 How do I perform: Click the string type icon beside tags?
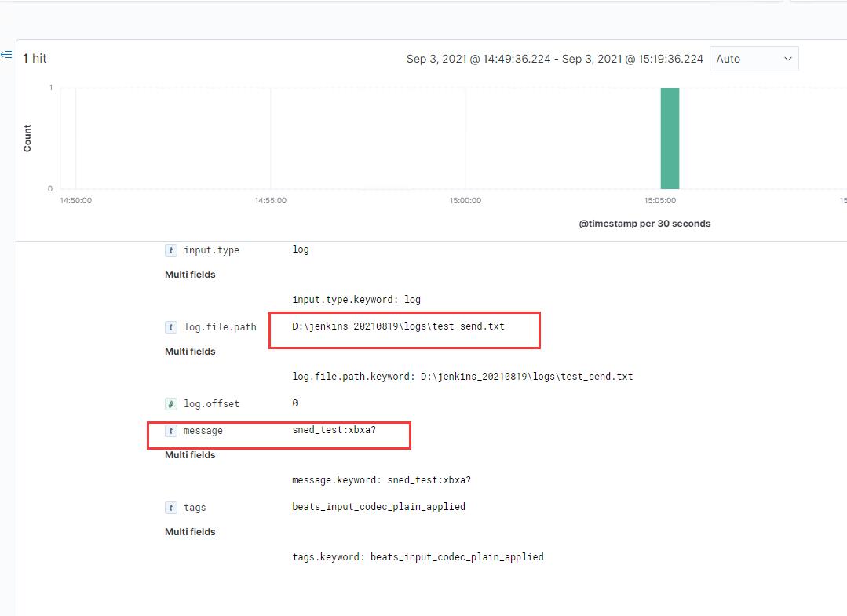(x=170, y=508)
